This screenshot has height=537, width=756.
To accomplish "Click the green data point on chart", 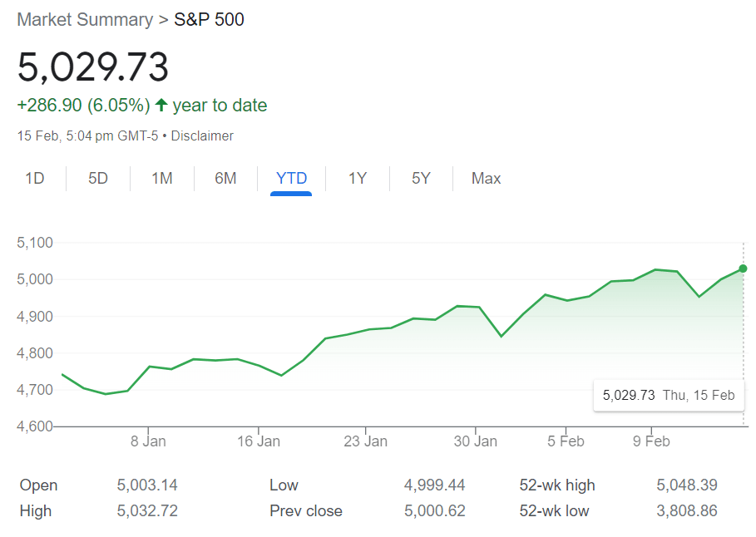I will (743, 268).
